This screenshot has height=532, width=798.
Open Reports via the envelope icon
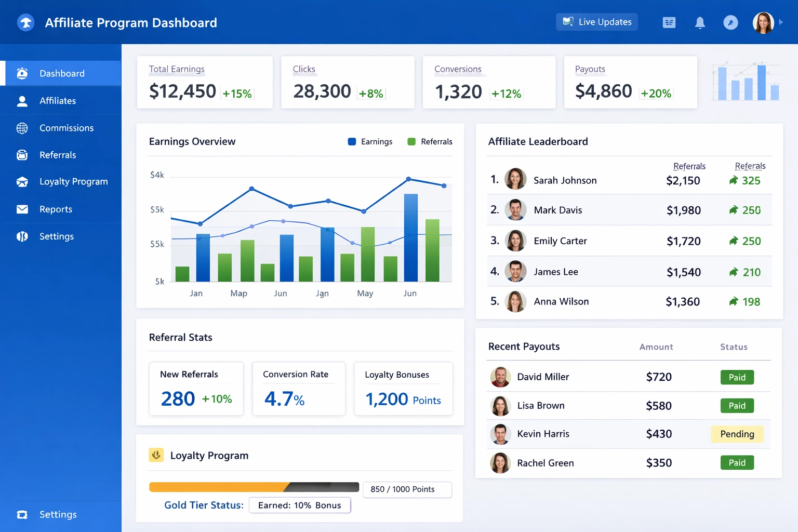coord(22,209)
